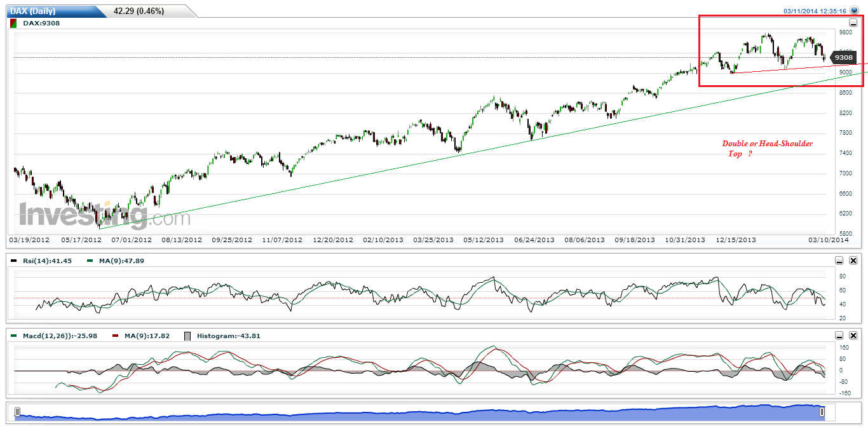868x429 pixels.
Task: Click the 7400 price axis value
Action: tap(844, 153)
